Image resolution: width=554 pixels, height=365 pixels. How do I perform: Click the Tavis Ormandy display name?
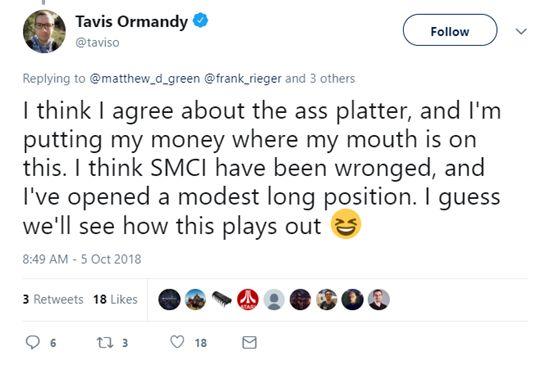[131, 22]
